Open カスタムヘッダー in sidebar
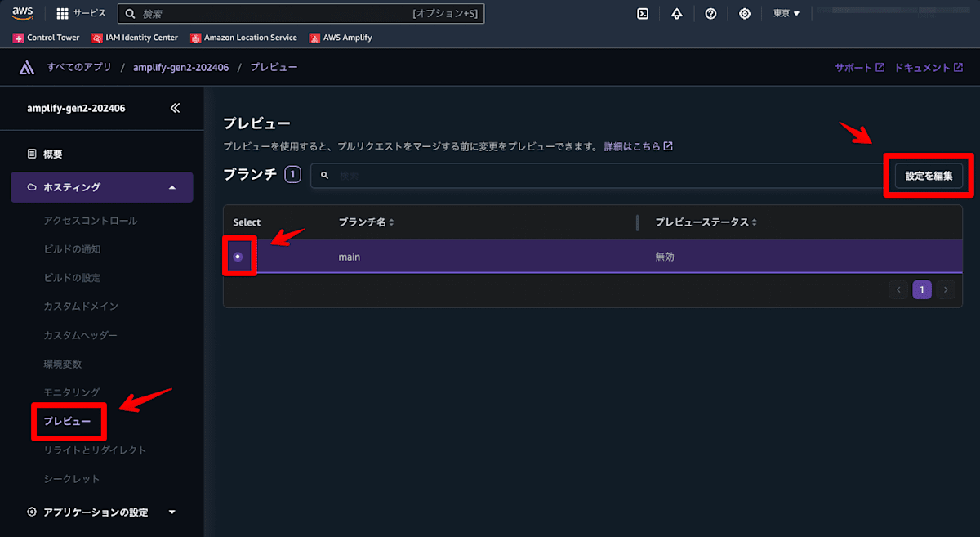The width and height of the screenshot is (980, 537). coord(81,335)
